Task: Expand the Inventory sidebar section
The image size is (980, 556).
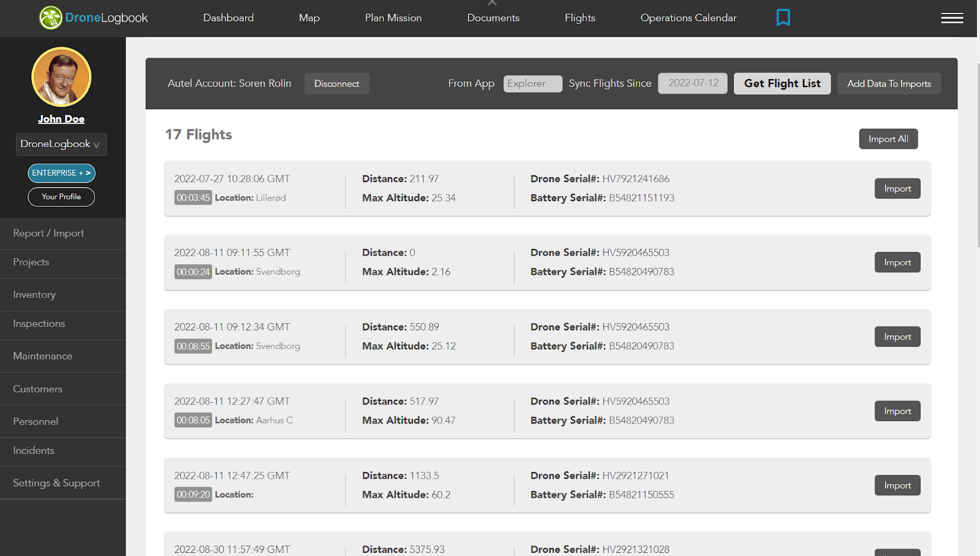Action: (x=62, y=295)
